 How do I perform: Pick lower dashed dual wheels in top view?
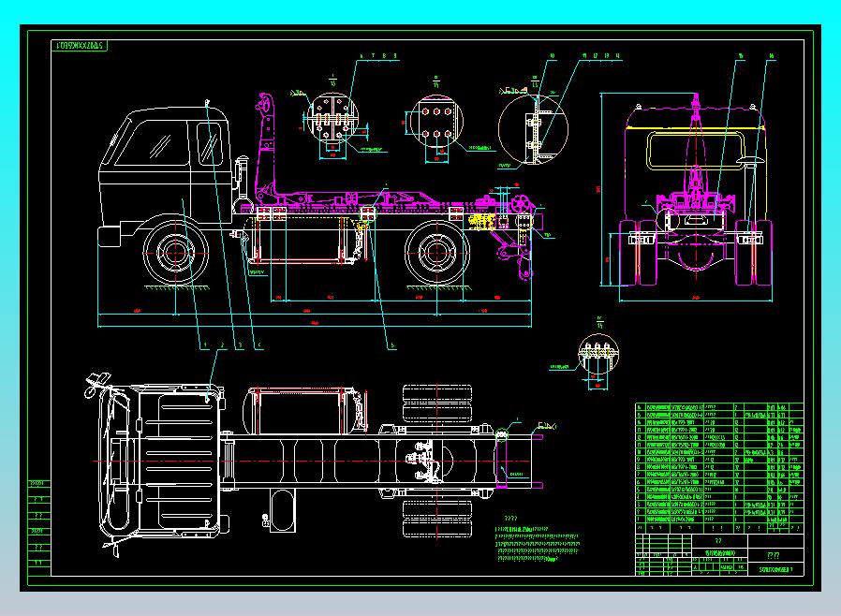[437, 518]
